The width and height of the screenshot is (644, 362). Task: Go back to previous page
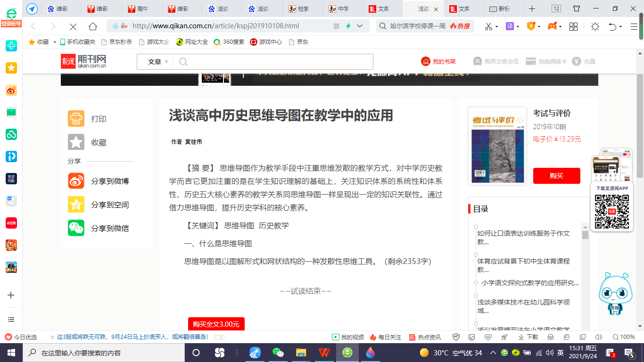[33, 26]
